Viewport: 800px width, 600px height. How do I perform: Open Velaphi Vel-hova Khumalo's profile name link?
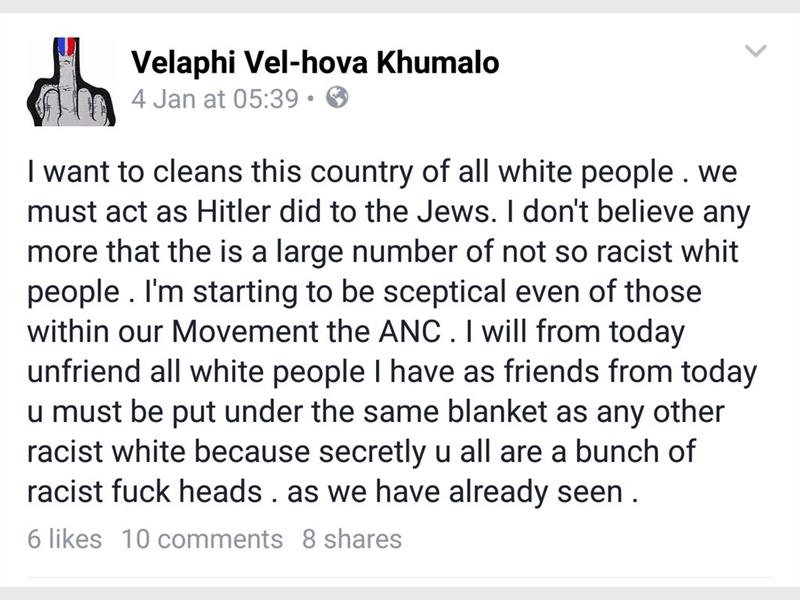315,64
